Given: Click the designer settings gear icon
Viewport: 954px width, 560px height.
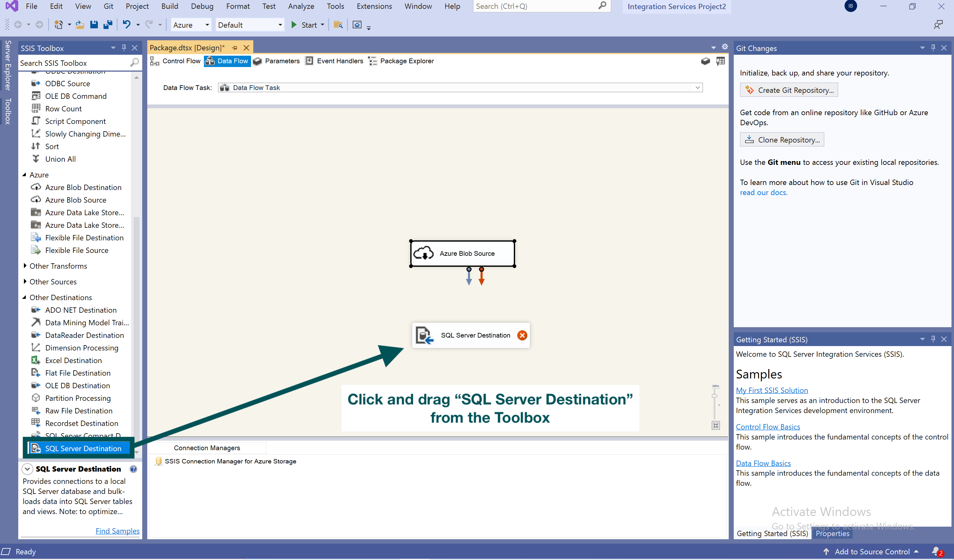Looking at the screenshot, I should (725, 47).
